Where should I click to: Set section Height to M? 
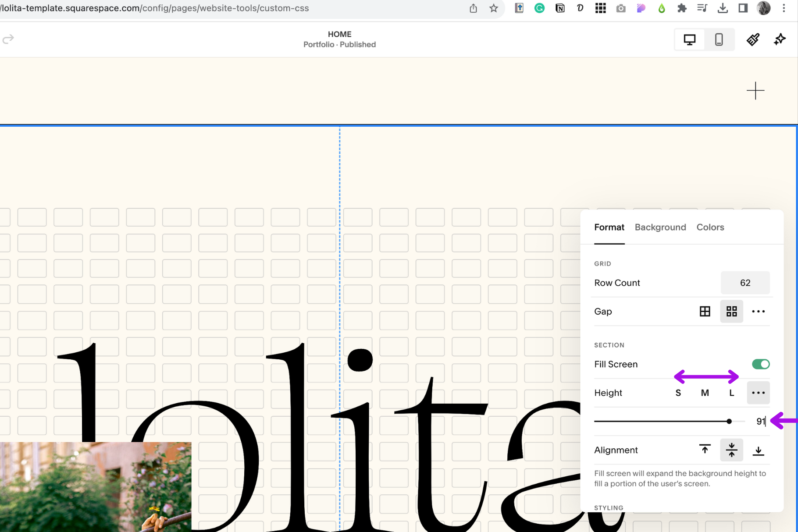(x=705, y=393)
